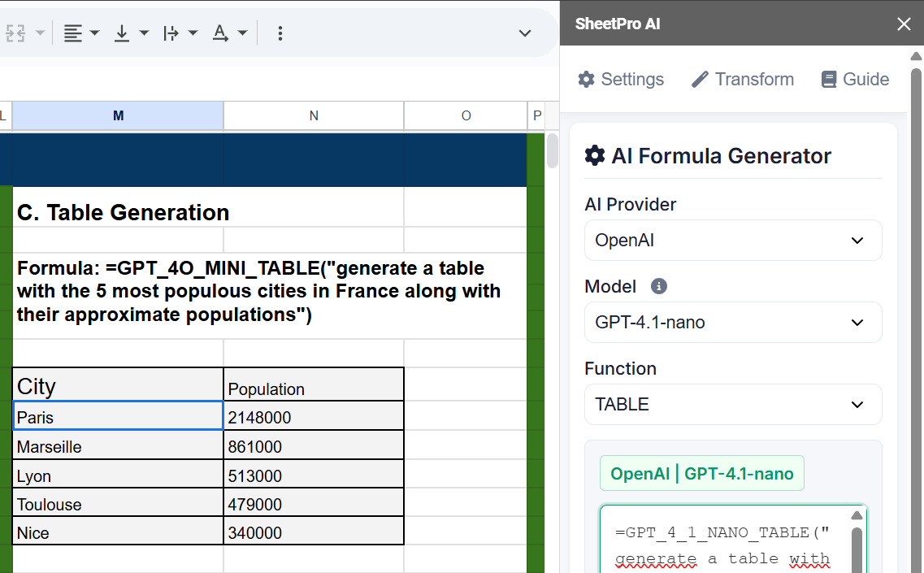Expand text rotation options arrow
Viewport: 924px width, 573px height.
tap(242, 33)
